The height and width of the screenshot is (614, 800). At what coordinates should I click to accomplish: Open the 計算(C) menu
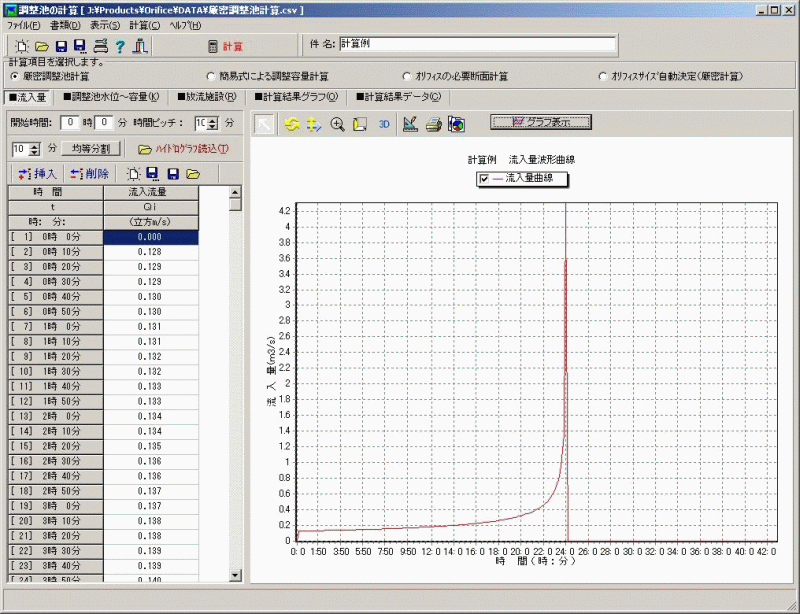(x=144, y=24)
